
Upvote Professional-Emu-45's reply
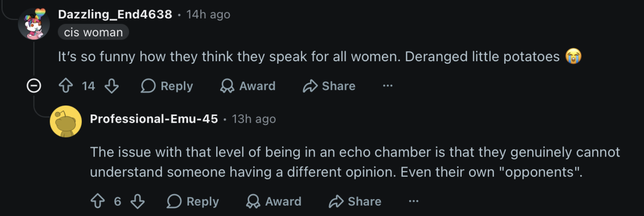pos(98,201)
